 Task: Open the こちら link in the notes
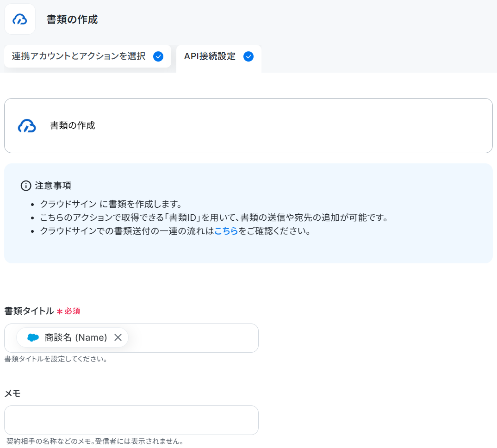point(226,231)
